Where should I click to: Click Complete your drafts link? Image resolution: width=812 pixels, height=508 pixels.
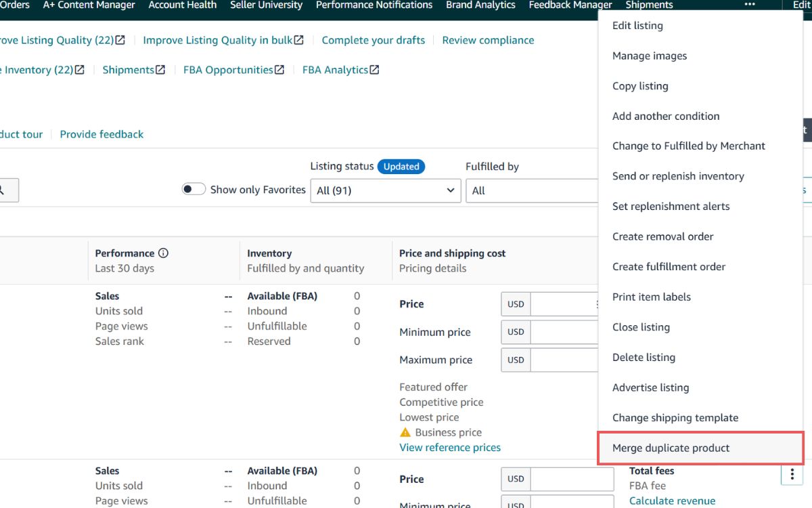pos(374,40)
